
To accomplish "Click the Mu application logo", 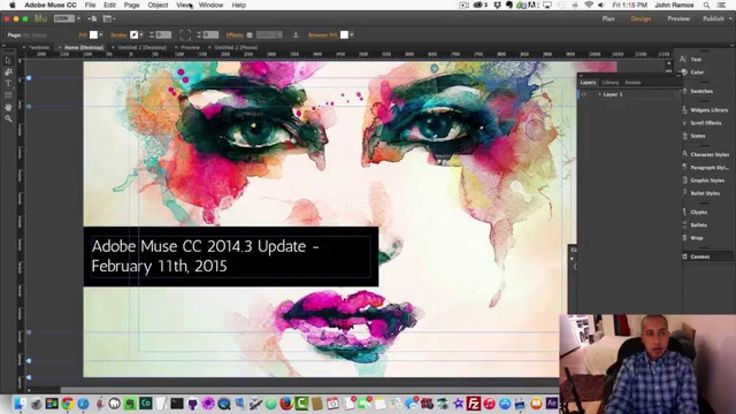I will click(x=41, y=19).
